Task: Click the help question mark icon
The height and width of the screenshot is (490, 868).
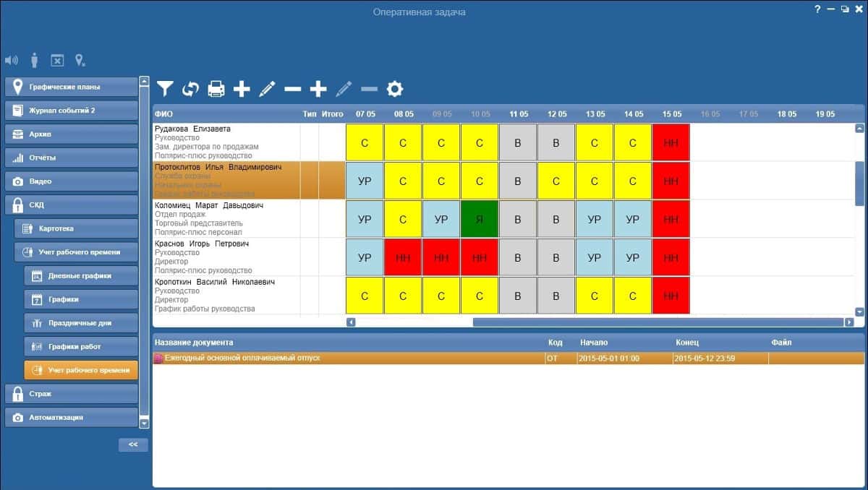Action: (x=817, y=9)
